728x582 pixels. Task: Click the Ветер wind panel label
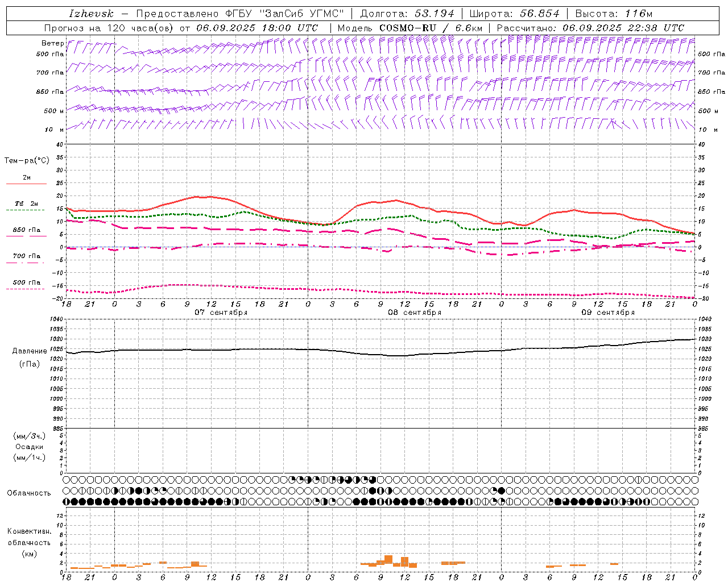pos(52,43)
